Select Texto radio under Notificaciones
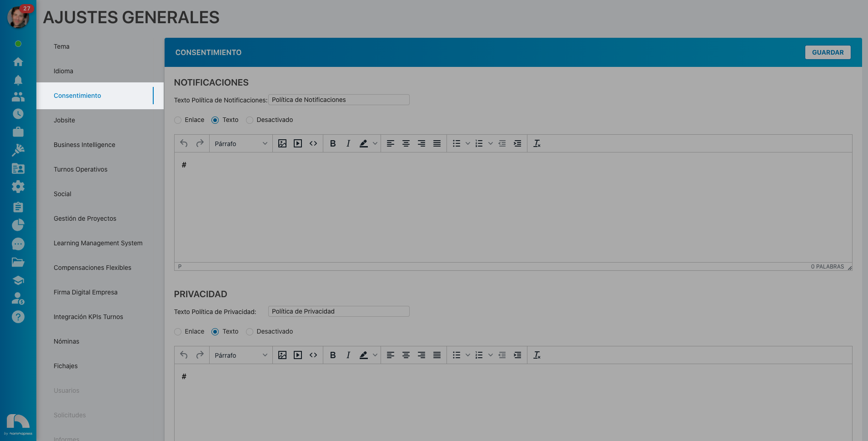This screenshot has height=441, width=868. point(215,120)
